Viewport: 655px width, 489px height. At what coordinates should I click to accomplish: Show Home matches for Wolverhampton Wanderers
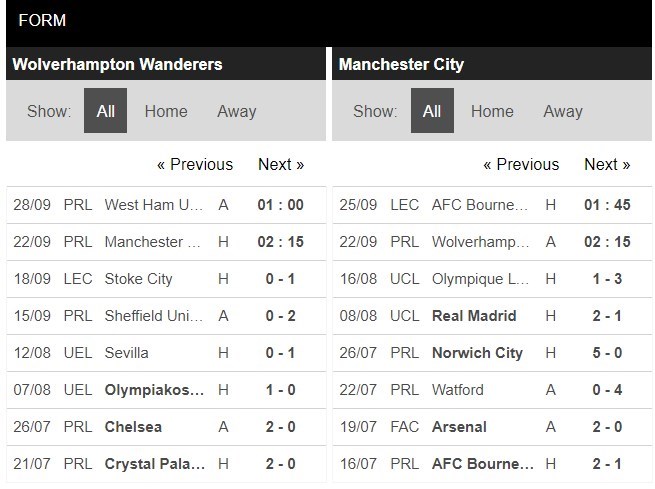click(x=166, y=111)
